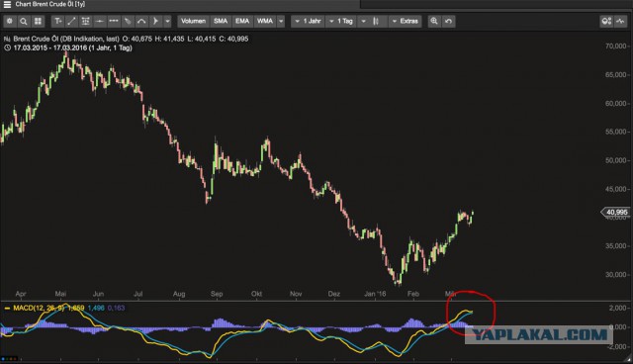Click the MACD(12, 26, 9) indicator label
The width and height of the screenshot is (633, 364).
tap(39, 308)
